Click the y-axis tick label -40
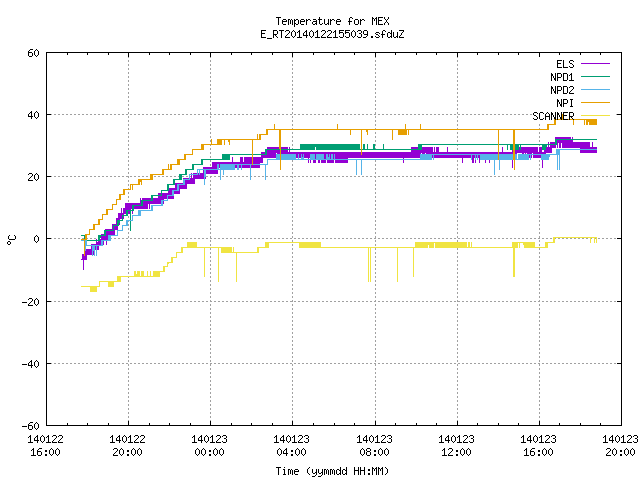This screenshot has width=640, height=480. [31, 364]
